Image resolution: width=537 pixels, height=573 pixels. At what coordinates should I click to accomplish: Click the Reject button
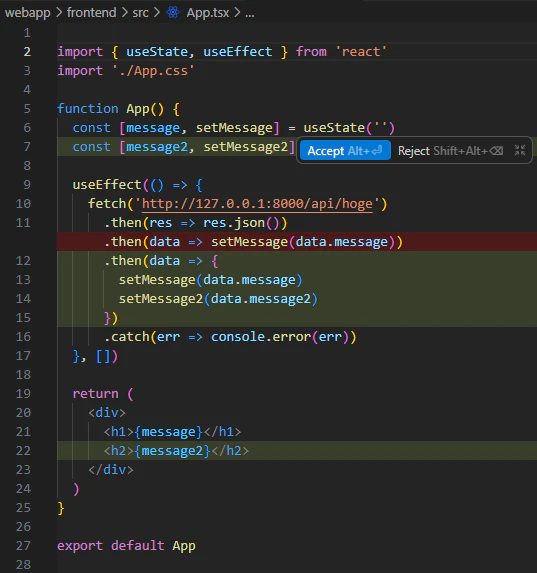point(450,151)
